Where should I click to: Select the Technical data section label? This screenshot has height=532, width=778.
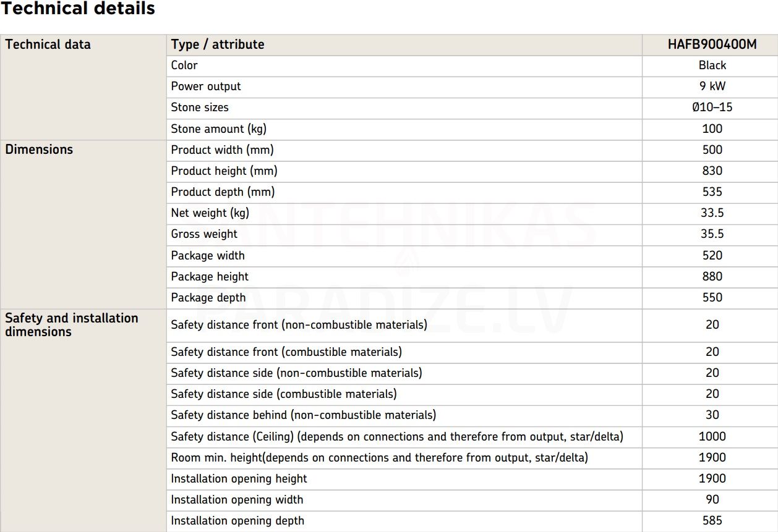click(x=48, y=44)
